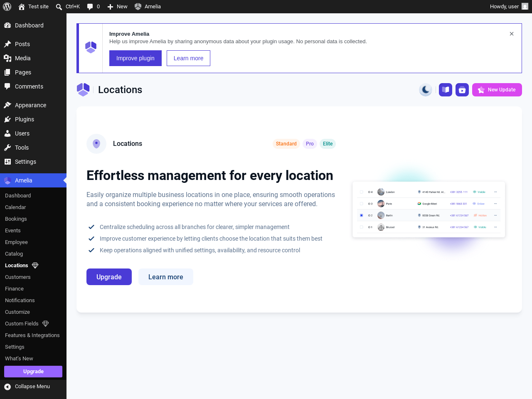The image size is (532, 399).
Task: Open Features & Integrations page
Action: (33, 335)
